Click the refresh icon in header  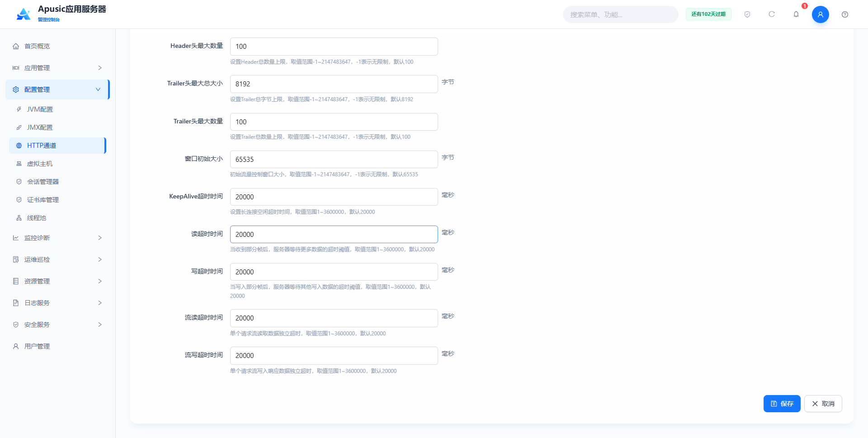pos(772,14)
